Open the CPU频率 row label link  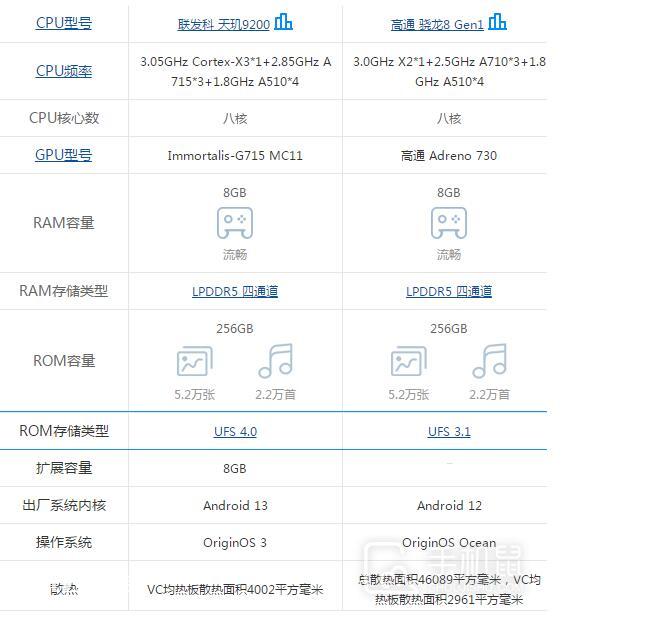[64, 71]
